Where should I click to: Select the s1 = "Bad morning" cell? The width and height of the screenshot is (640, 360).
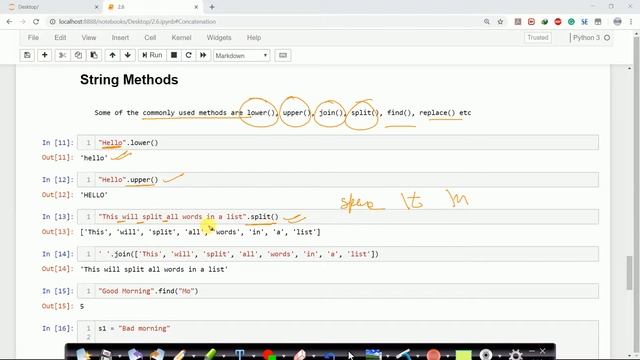338,331
